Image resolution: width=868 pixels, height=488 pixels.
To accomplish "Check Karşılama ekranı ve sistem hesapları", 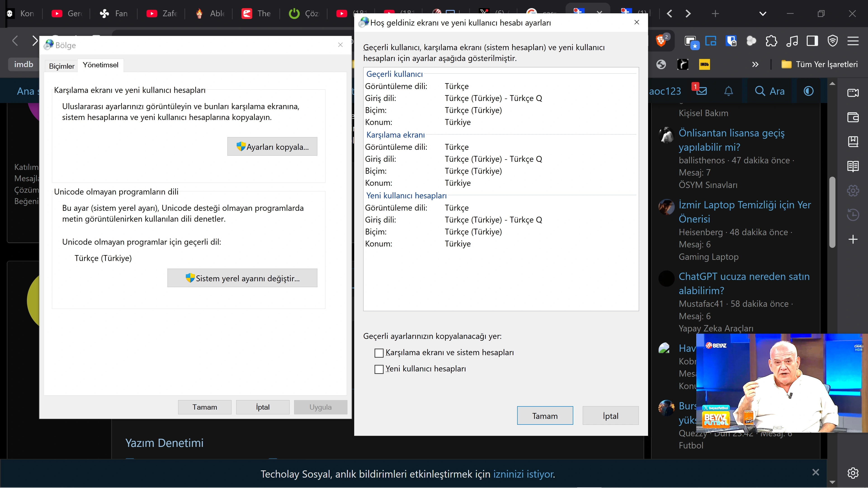I will 379,353.
